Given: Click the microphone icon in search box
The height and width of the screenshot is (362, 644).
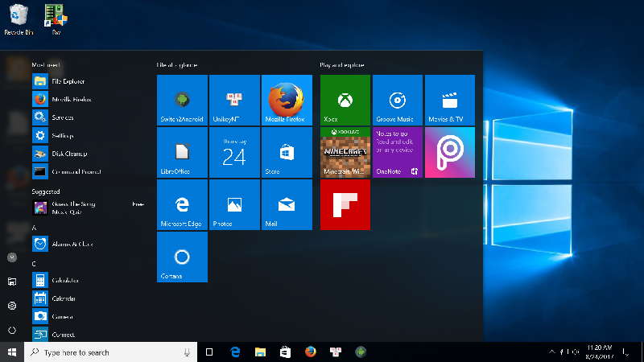Looking at the screenshot, I should pos(187,352).
